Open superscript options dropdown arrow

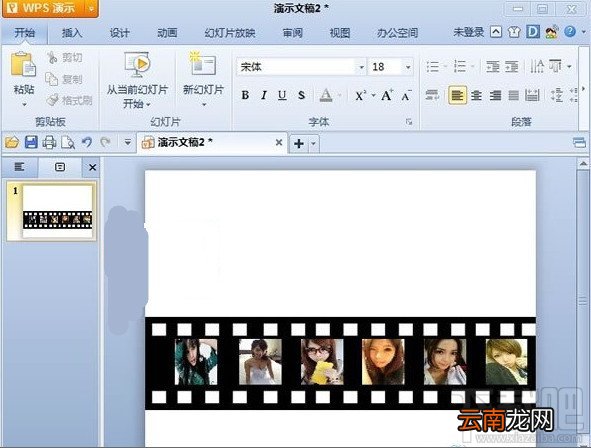(374, 96)
